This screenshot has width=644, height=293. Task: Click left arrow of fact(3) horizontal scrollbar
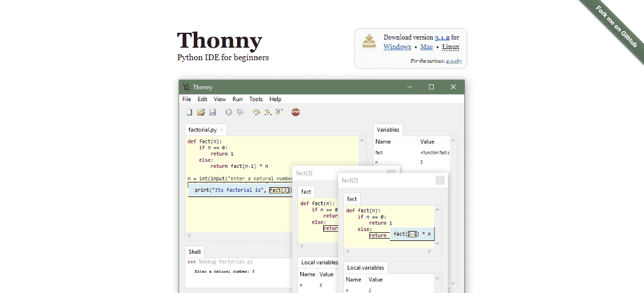(302, 246)
